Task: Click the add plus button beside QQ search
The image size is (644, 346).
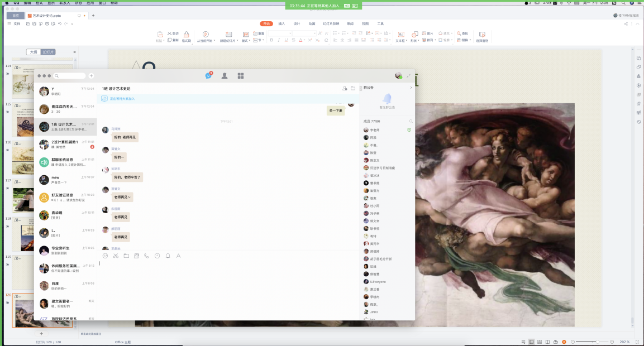Action: [x=91, y=76]
